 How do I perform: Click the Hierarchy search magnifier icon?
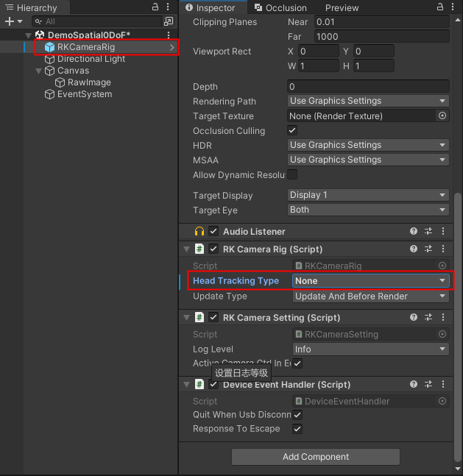click(38, 21)
